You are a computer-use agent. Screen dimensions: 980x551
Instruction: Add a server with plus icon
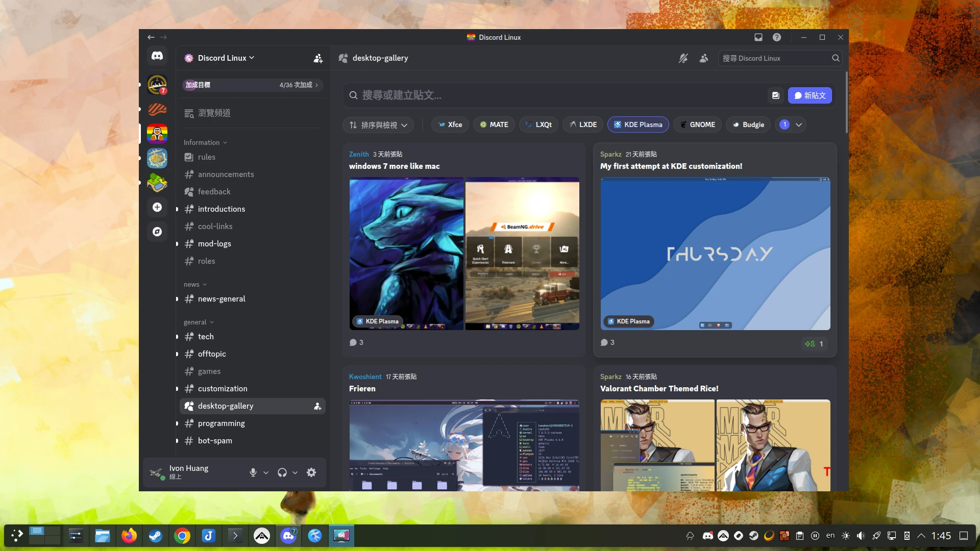pos(157,207)
